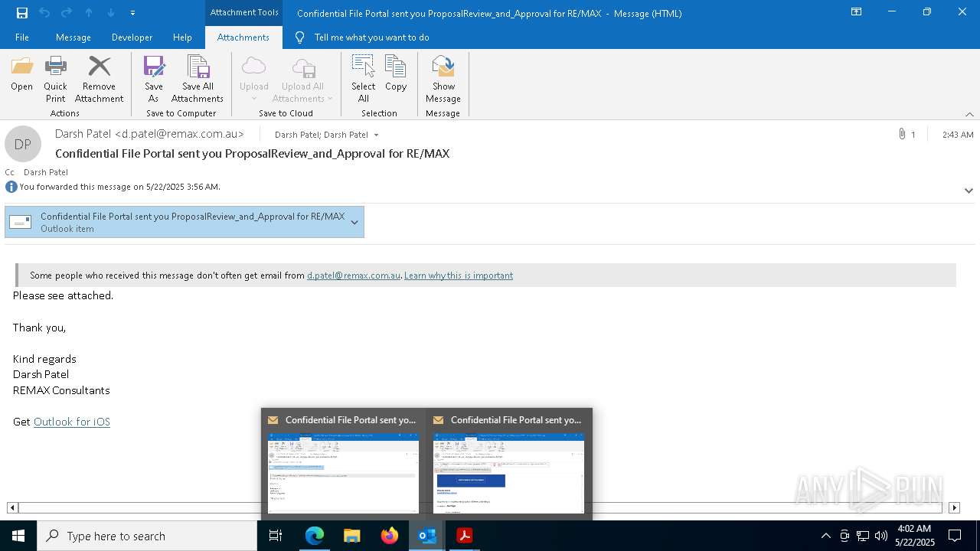
Task: Undo with the title bar arrow
Action: [44, 13]
